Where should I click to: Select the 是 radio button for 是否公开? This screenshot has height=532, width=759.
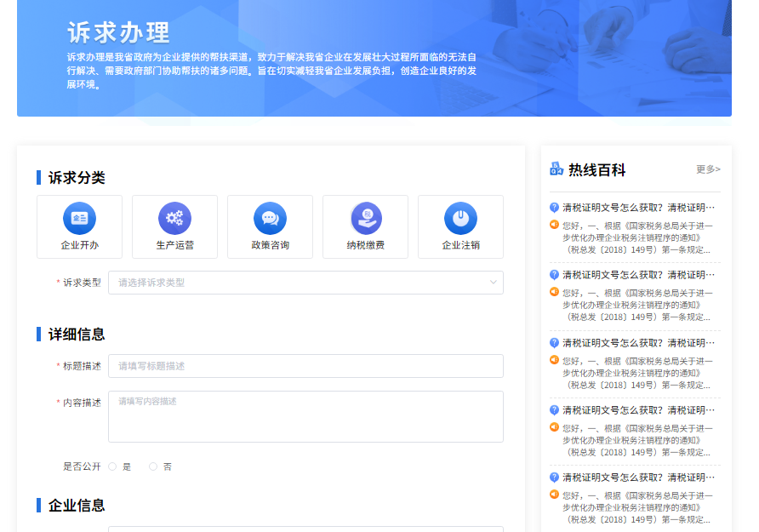click(x=112, y=466)
